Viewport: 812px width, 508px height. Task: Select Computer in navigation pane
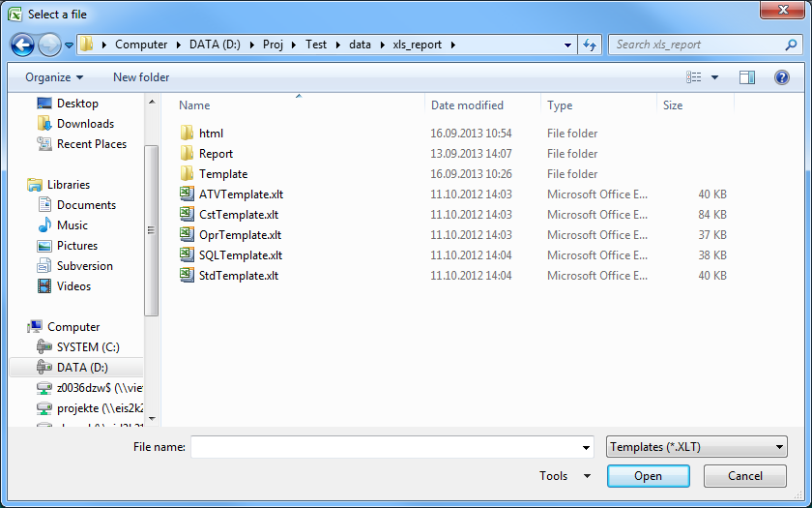point(73,327)
